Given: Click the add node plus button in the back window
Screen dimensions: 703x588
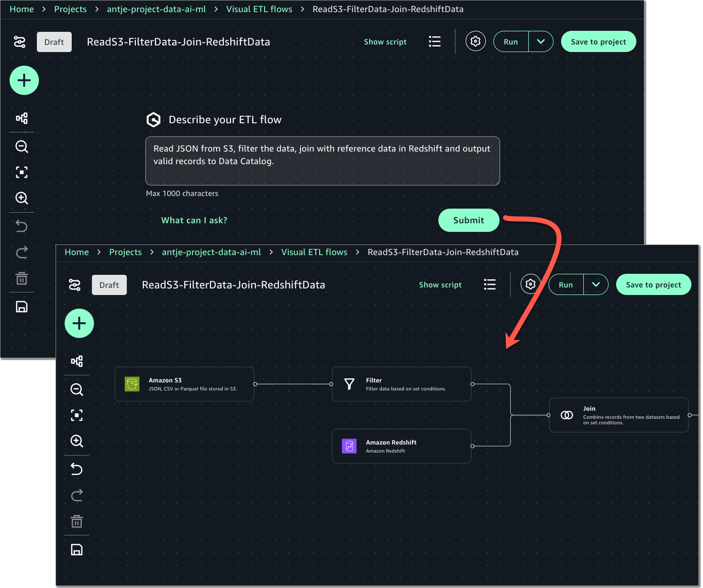Looking at the screenshot, I should point(24,80).
